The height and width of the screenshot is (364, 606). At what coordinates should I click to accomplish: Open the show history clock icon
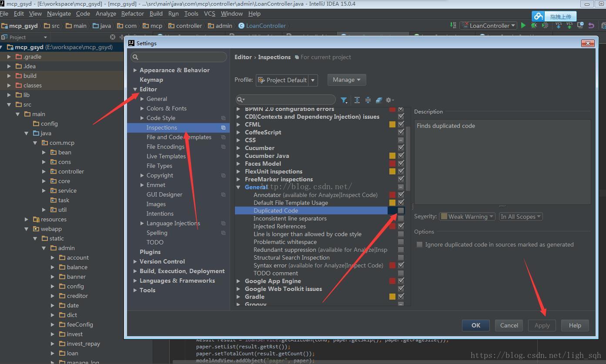580,25
